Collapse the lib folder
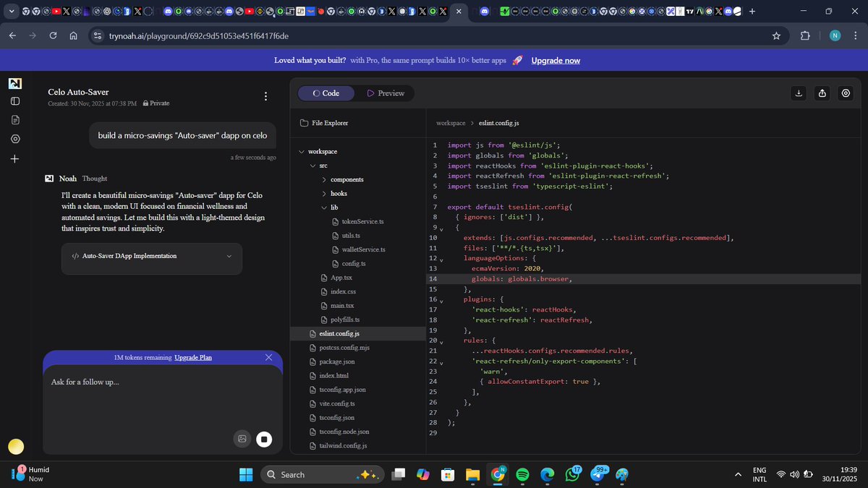The width and height of the screenshot is (868, 488). click(x=323, y=207)
